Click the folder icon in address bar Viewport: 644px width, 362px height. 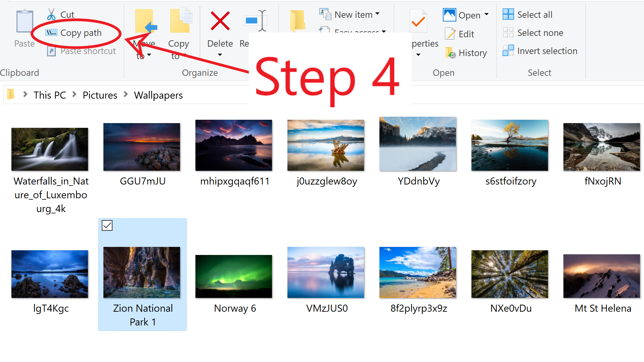(11, 94)
